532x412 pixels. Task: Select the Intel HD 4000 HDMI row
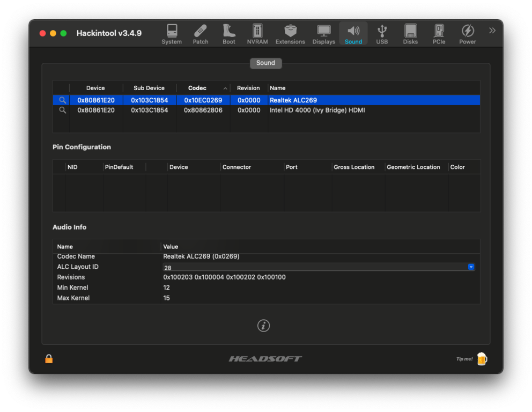coord(317,110)
